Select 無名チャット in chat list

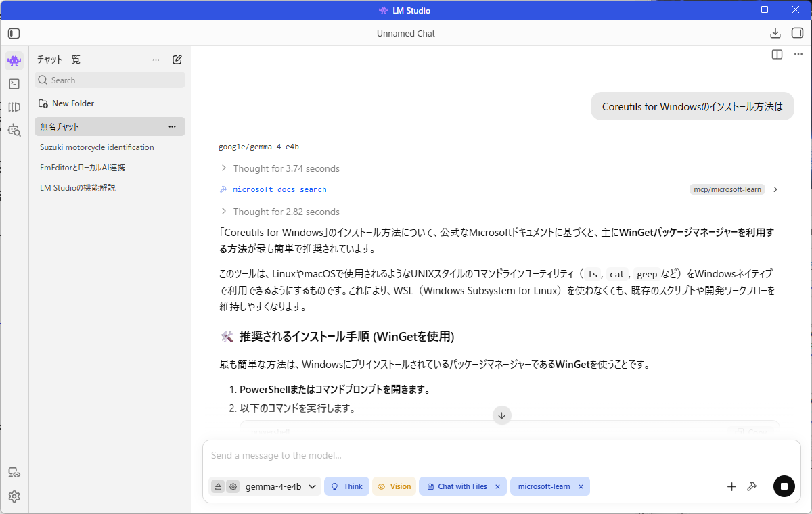pos(110,126)
